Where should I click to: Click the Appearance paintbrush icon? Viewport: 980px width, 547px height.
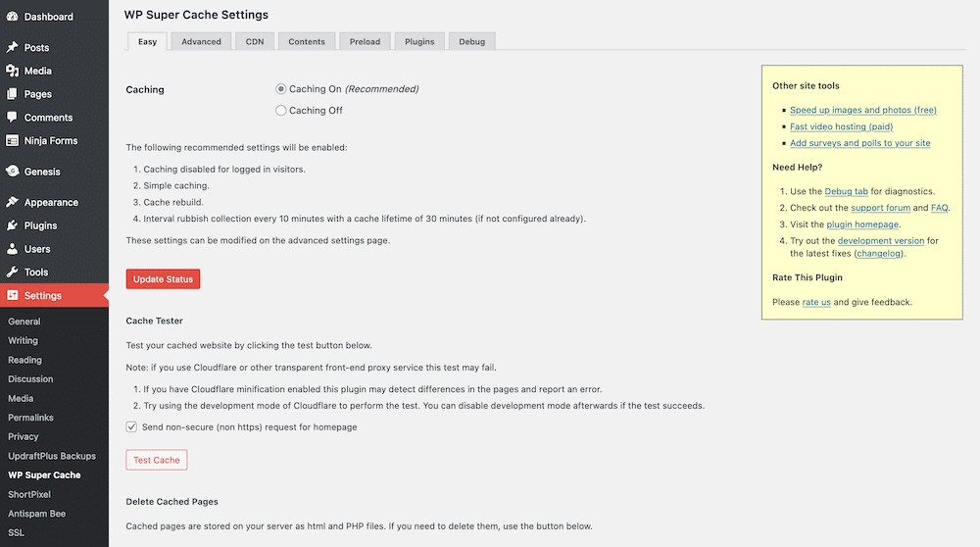(12, 202)
